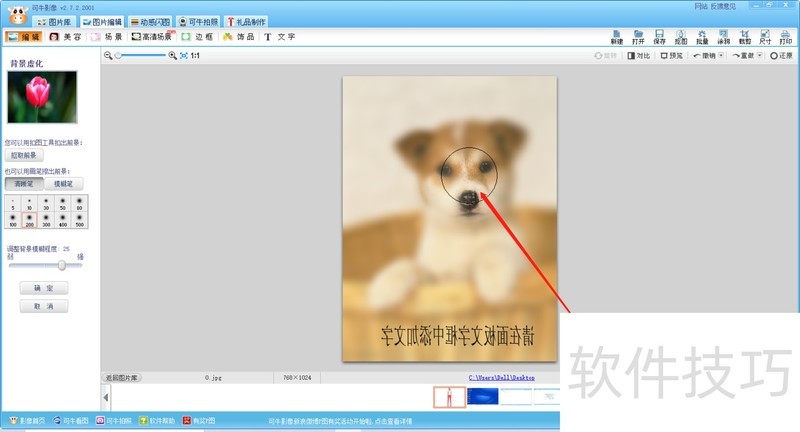Select brush size 30

pos(46,203)
